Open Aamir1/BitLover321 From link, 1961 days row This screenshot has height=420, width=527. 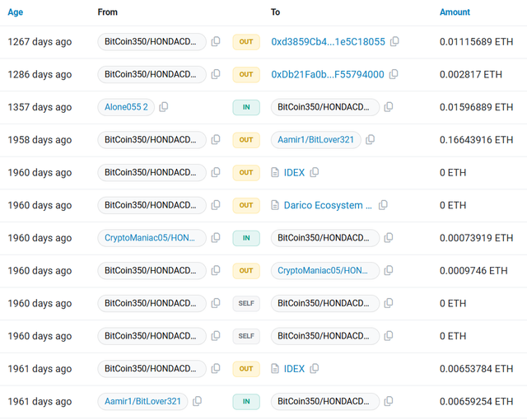click(x=142, y=401)
